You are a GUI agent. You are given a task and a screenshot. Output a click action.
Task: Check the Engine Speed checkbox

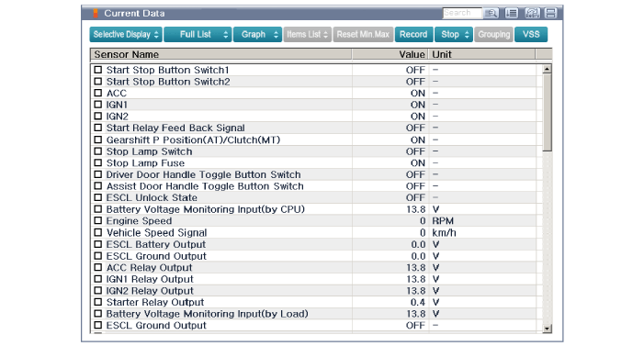(97, 221)
